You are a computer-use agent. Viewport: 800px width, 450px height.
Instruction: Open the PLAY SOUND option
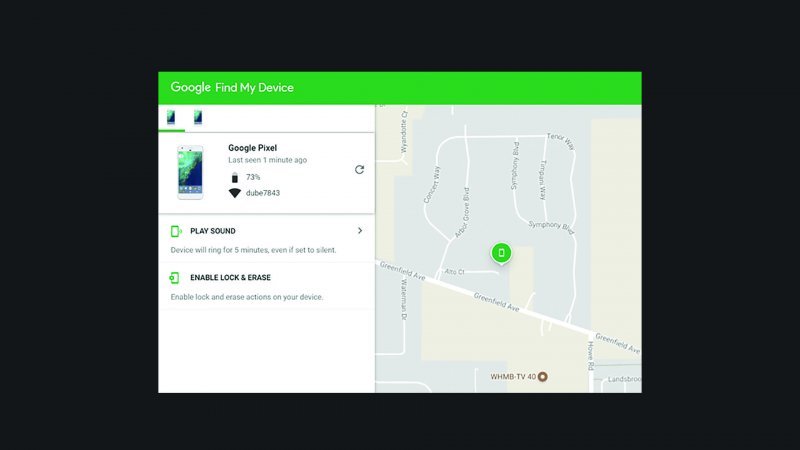(x=213, y=231)
